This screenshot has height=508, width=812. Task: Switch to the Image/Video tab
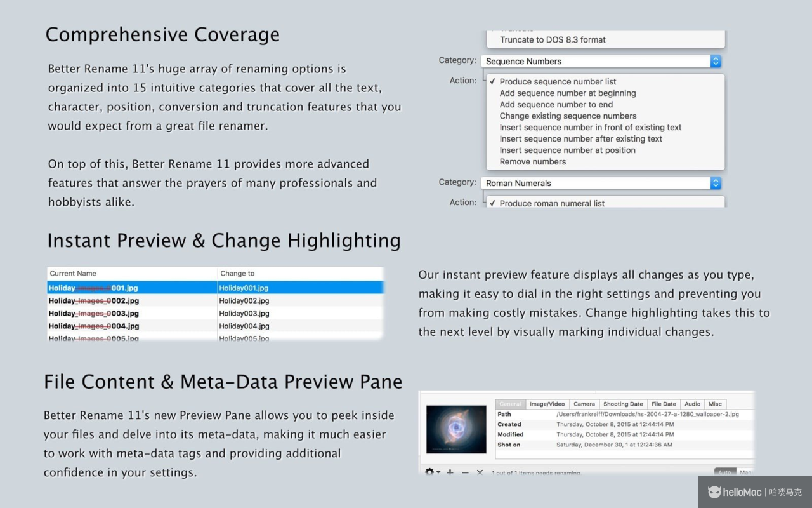pos(547,404)
